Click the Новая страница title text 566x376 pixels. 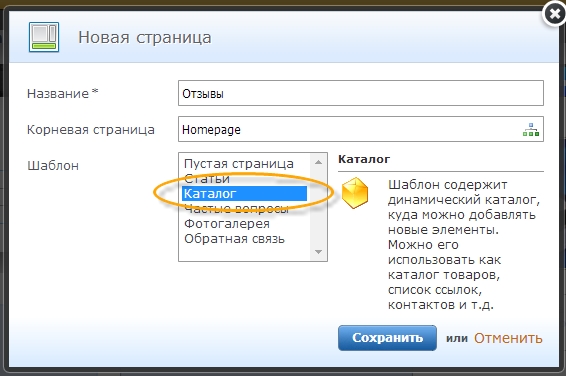[145, 38]
